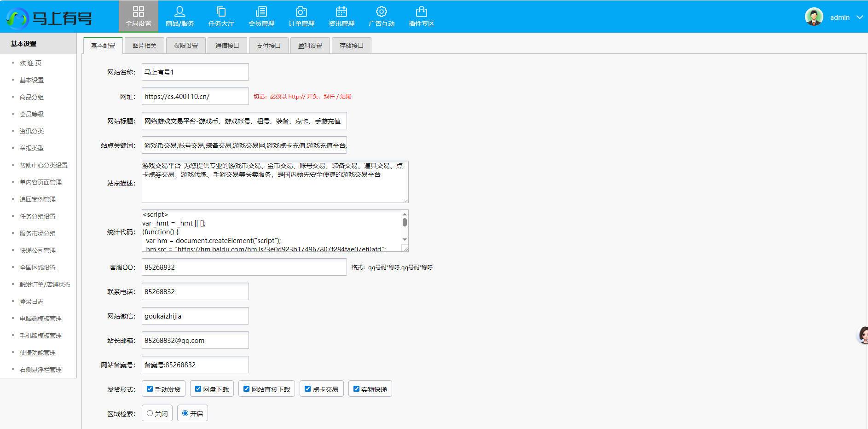Enable the 点卡交易 delivery checkbox
Image resolution: width=868 pixels, height=429 pixels.
point(307,388)
